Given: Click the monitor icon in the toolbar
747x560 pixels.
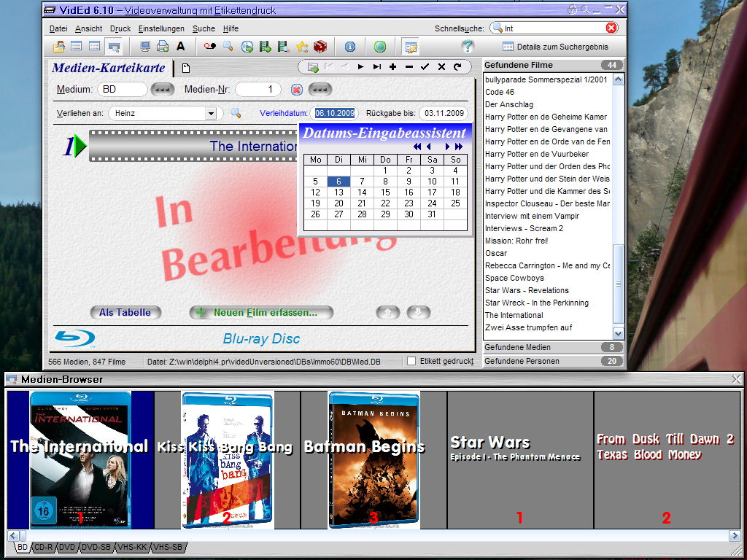Looking at the screenshot, I should pyautogui.click(x=145, y=47).
